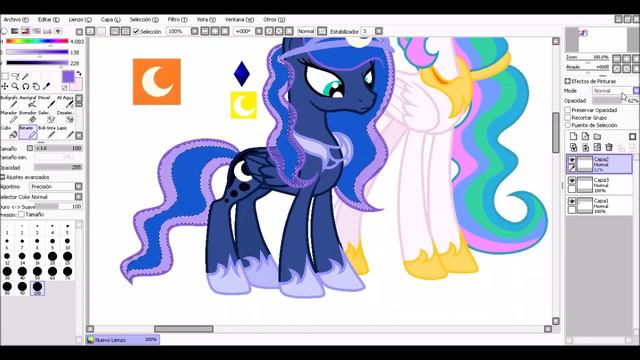The image size is (640, 360).
Task: Select the magic wand tool
Action: (26, 76)
